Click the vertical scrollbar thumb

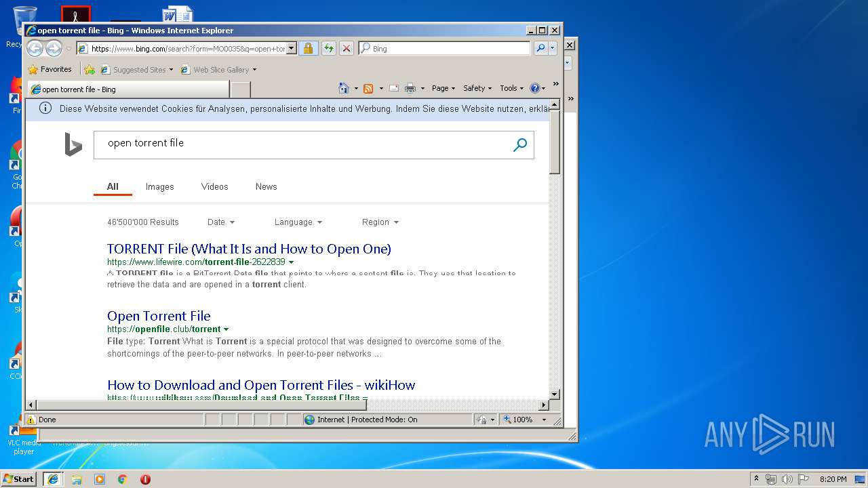point(555,142)
